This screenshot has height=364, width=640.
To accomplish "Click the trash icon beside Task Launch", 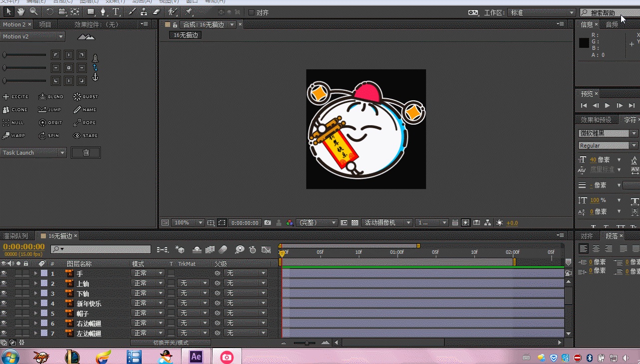I will pos(86,153).
